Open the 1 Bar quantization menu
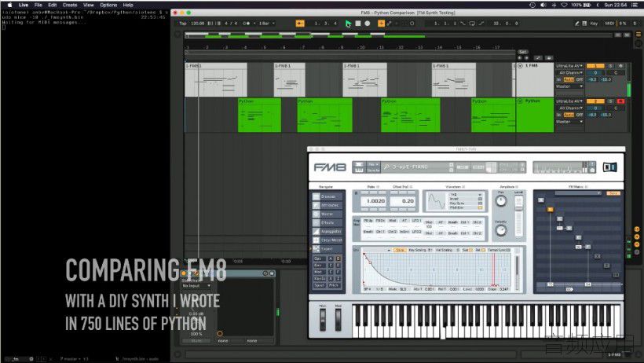Viewport: 644px width, 363px height. (266, 24)
